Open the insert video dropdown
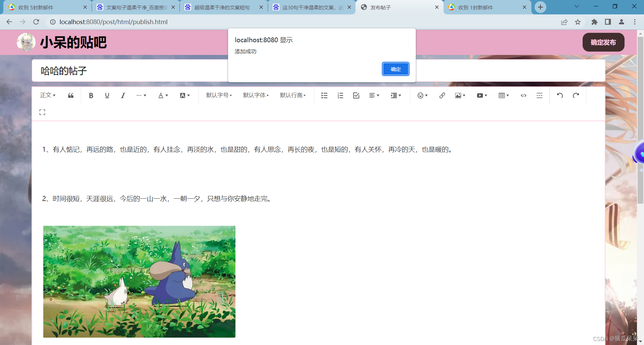This screenshot has height=345, width=644. coord(482,95)
